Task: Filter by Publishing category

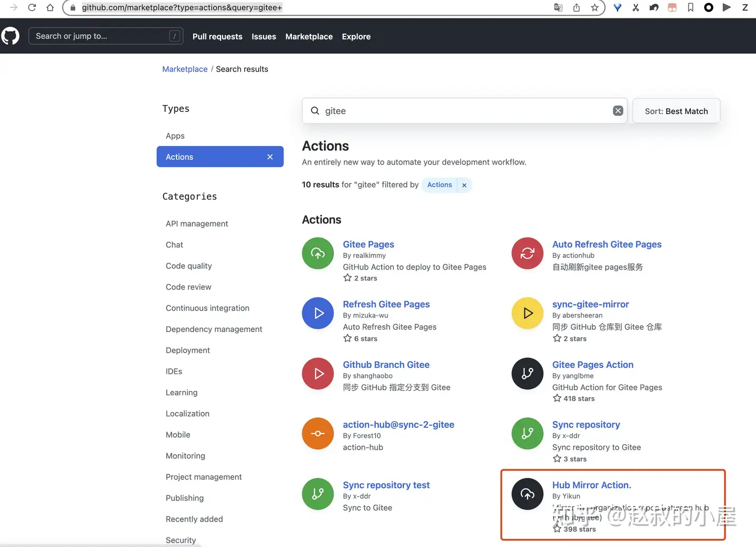Action: point(185,498)
